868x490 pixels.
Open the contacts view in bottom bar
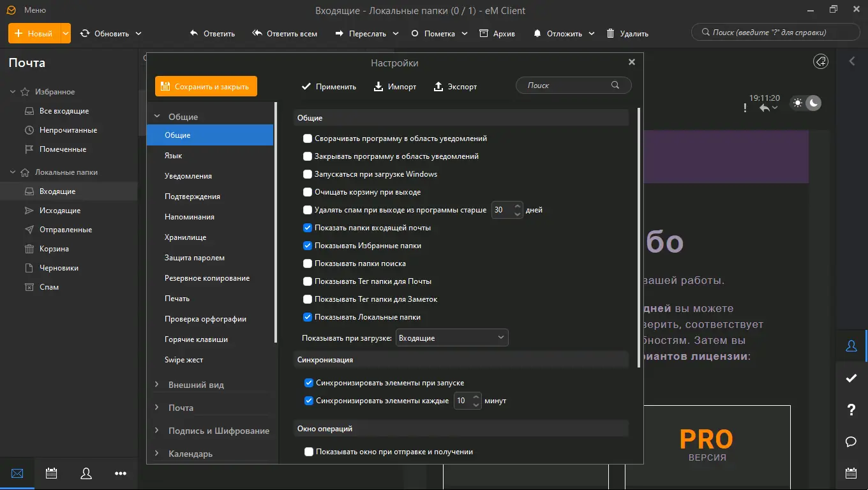(x=86, y=473)
